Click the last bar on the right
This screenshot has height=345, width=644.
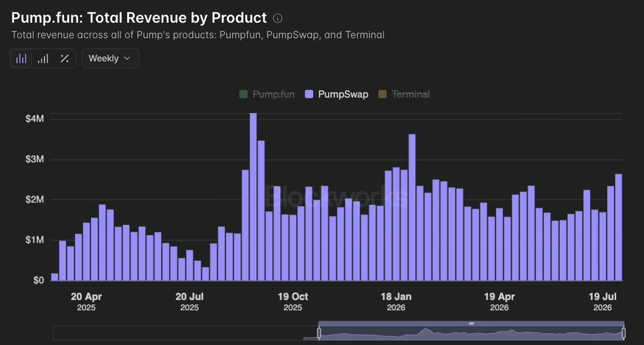coord(619,227)
